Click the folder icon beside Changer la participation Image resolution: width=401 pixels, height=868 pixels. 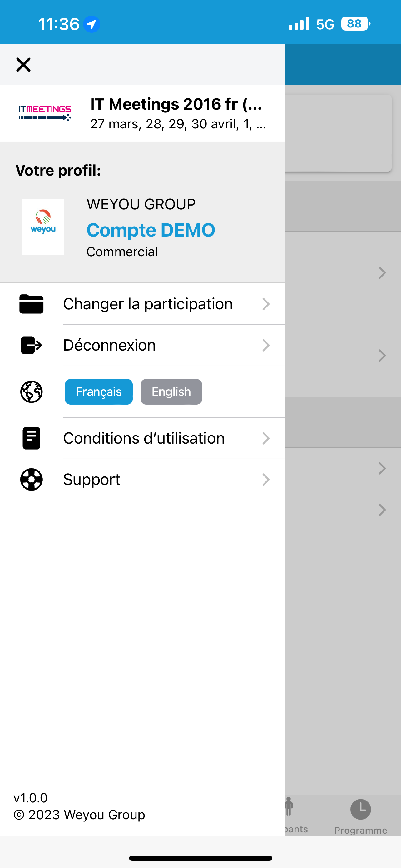click(x=31, y=304)
